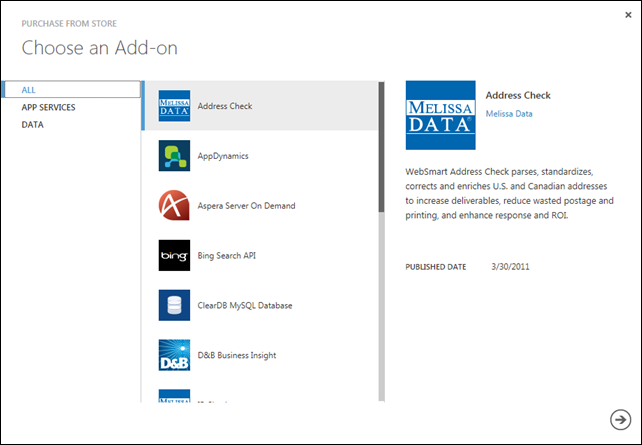Click the Address Check title in details pane
Viewport: 642px width, 445px height.
coord(518,95)
